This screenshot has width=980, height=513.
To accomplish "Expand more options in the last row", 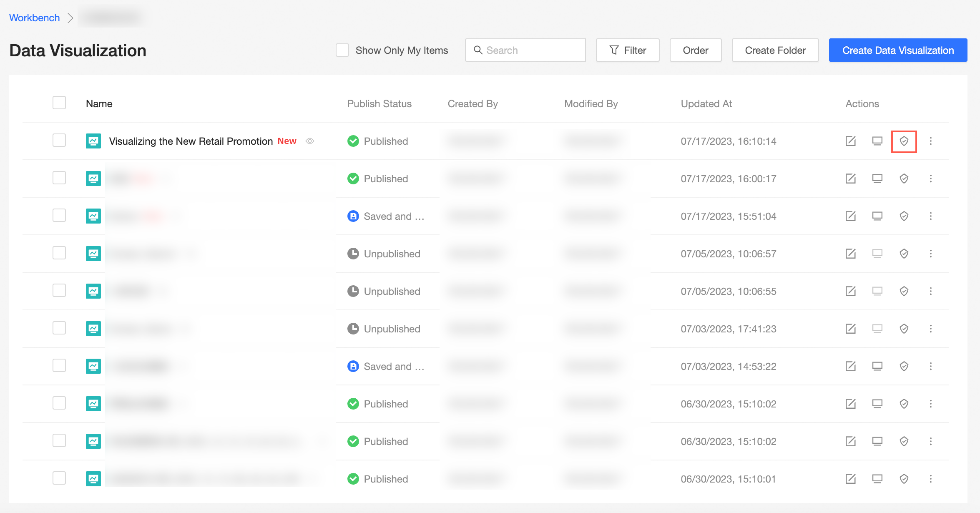I will pyautogui.click(x=930, y=479).
